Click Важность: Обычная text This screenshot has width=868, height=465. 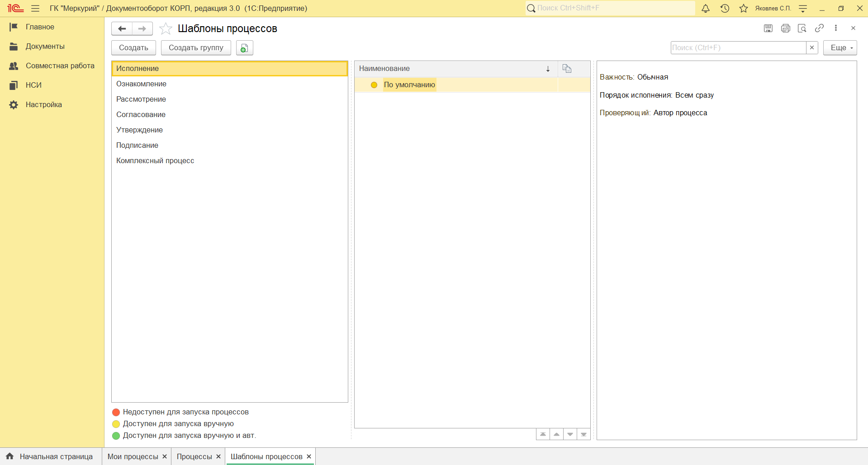pyautogui.click(x=634, y=77)
